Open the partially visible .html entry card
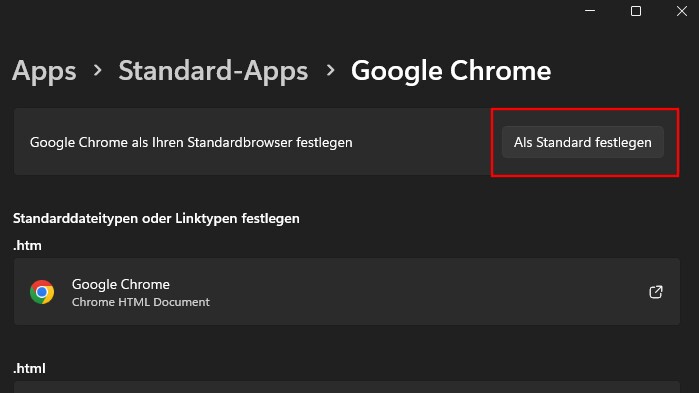 tap(347, 387)
